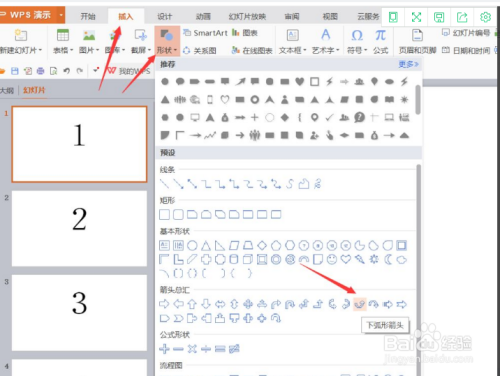Click the save icon in quick access toolbar
The image size is (500, 376).
tap(15, 71)
